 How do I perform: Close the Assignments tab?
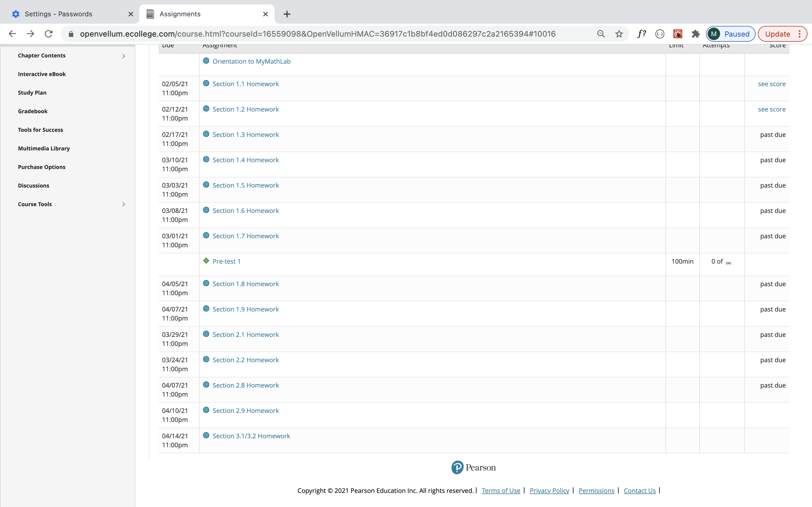click(265, 14)
